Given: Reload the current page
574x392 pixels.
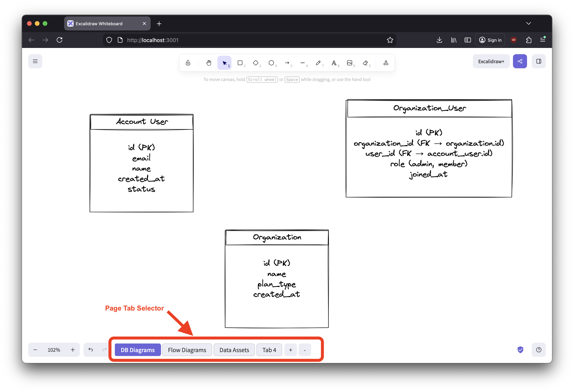Looking at the screenshot, I should point(59,40).
